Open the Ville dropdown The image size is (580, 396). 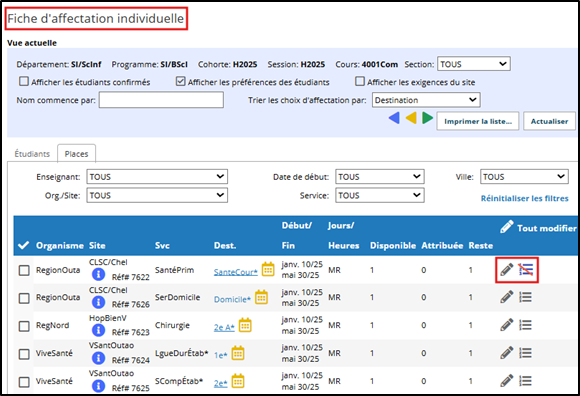pyautogui.click(x=524, y=177)
